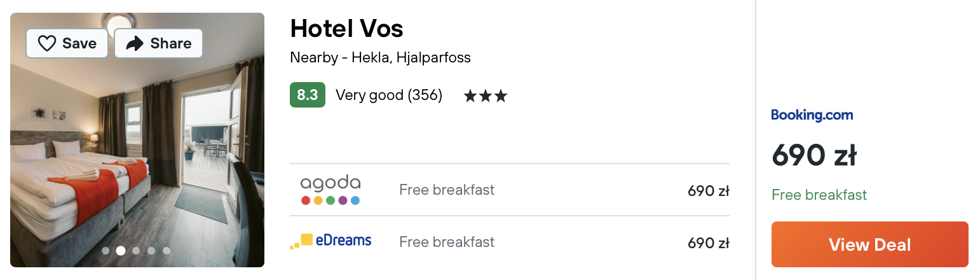Viewport: 980px width, 280px height.
Task: Click the Agoda logo
Action: pyautogui.click(x=330, y=190)
